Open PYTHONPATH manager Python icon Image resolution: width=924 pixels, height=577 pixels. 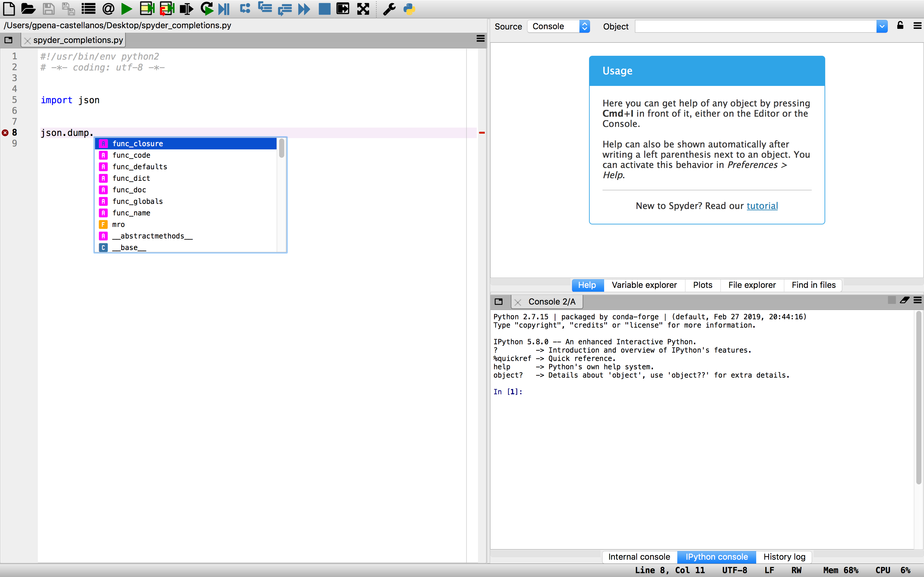pos(409,9)
